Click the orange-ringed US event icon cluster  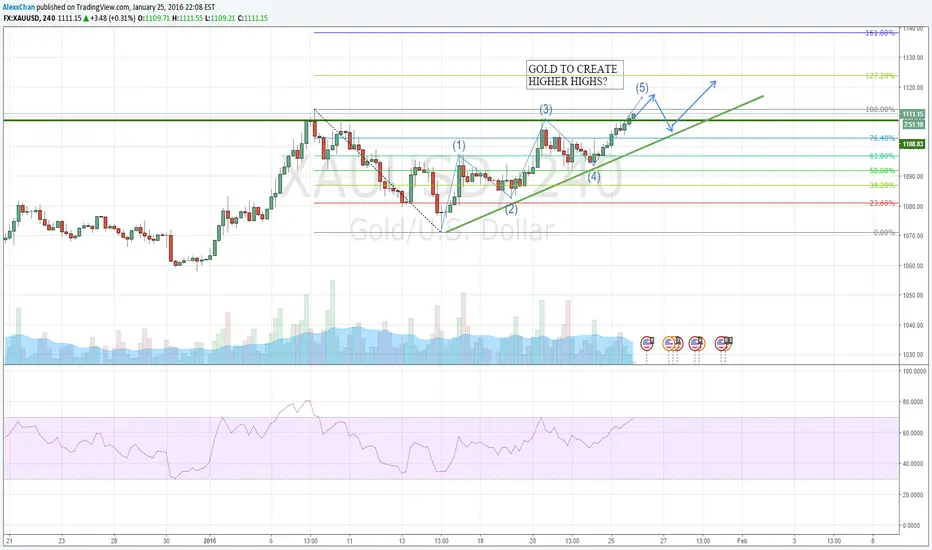pos(673,343)
